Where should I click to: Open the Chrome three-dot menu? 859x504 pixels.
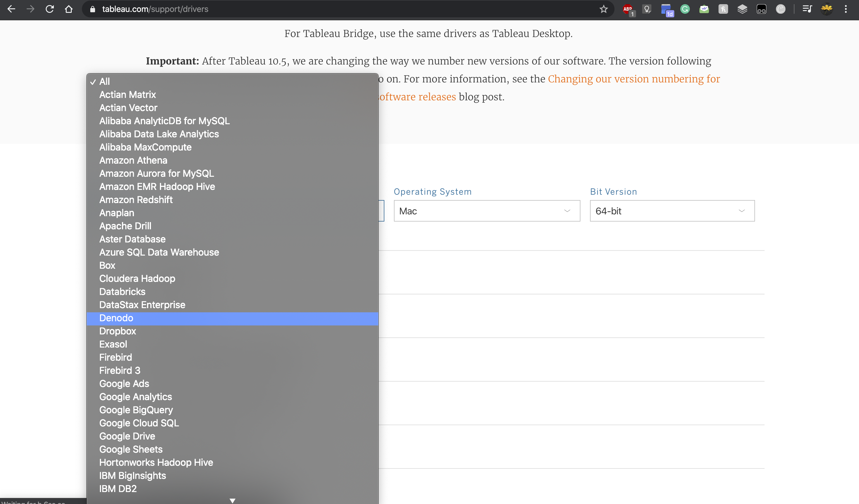pyautogui.click(x=846, y=9)
